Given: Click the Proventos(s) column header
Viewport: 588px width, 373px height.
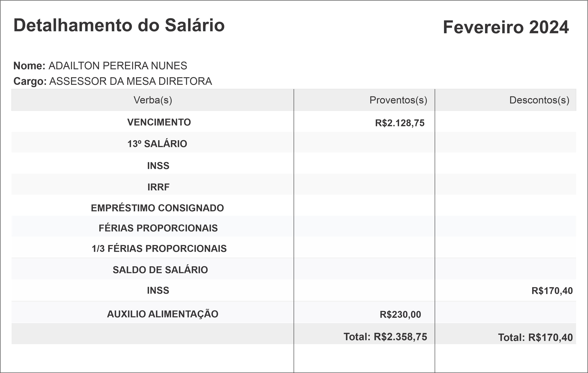Looking at the screenshot, I should tap(398, 100).
